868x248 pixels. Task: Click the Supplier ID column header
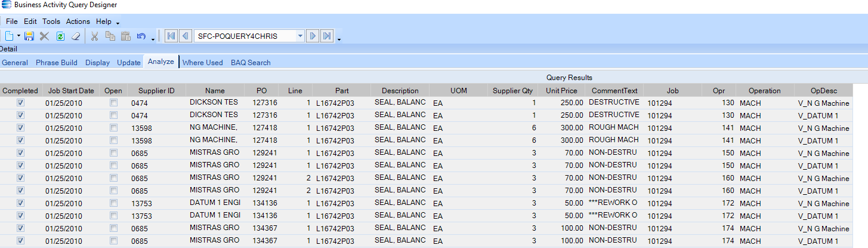pyautogui.click(x=156, y=91)
